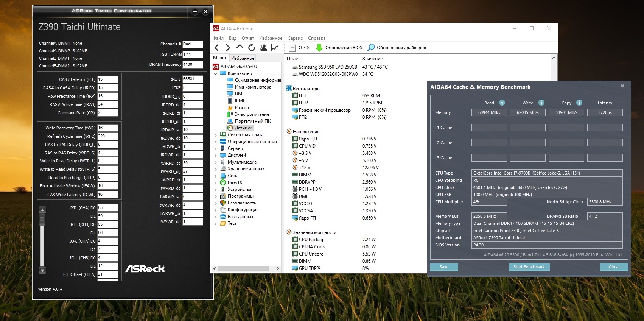
Task: Click the sensor panel scroll-up arrow
Action: (554, 58)
